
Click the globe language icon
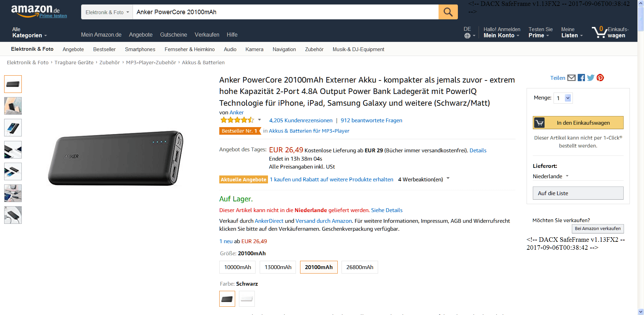(x=467, y=36)
